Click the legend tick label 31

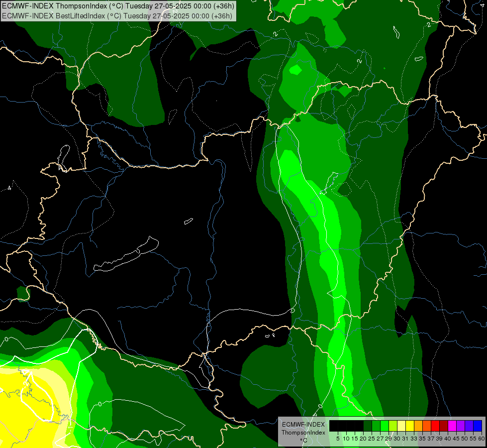405,439
